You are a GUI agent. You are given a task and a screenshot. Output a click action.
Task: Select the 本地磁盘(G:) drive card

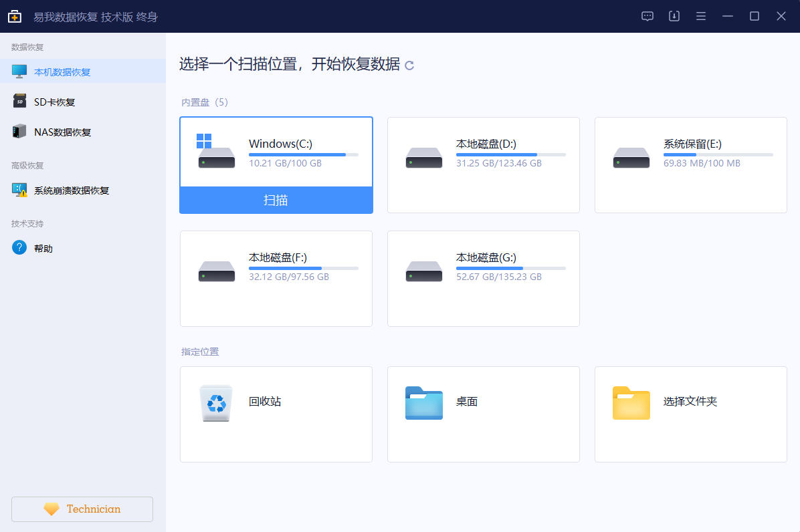483,279
